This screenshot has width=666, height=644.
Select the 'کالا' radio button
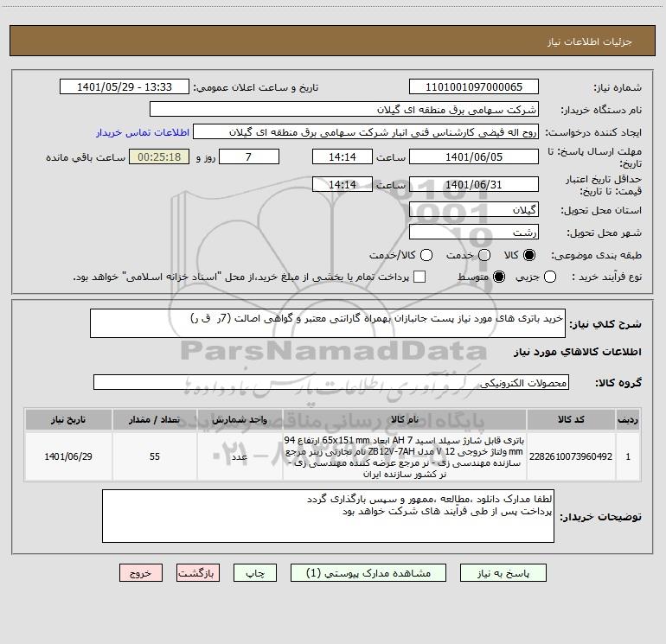click(529, 255)
